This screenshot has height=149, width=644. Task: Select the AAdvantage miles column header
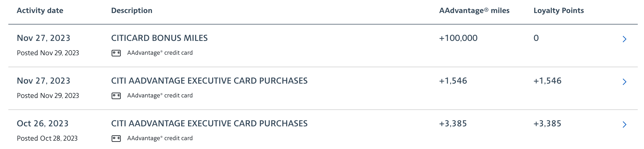pyautogui.click(x=474, y=11)
